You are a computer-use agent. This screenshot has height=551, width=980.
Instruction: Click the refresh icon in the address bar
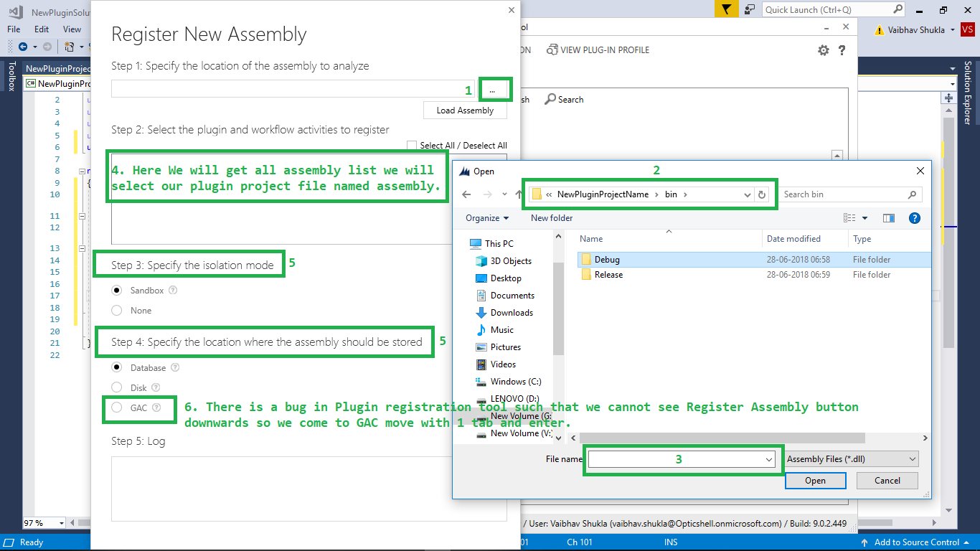762,194
